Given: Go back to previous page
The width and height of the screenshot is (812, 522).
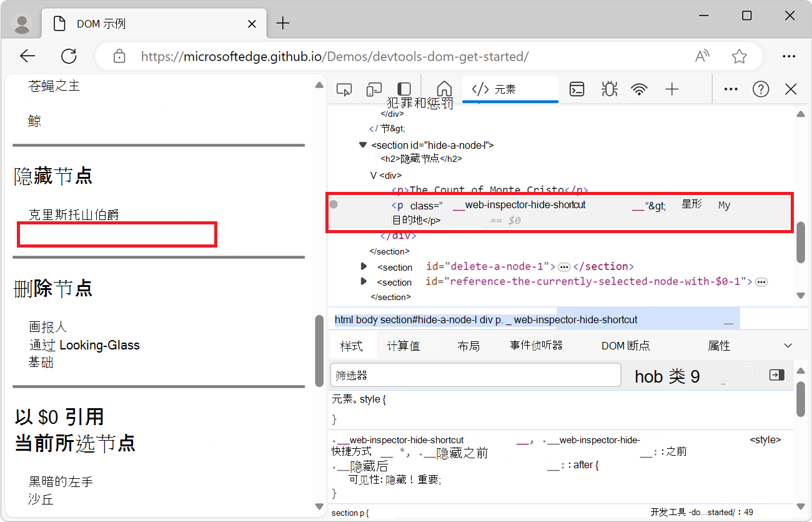Looking at the screenshot, I should point(27,56).
